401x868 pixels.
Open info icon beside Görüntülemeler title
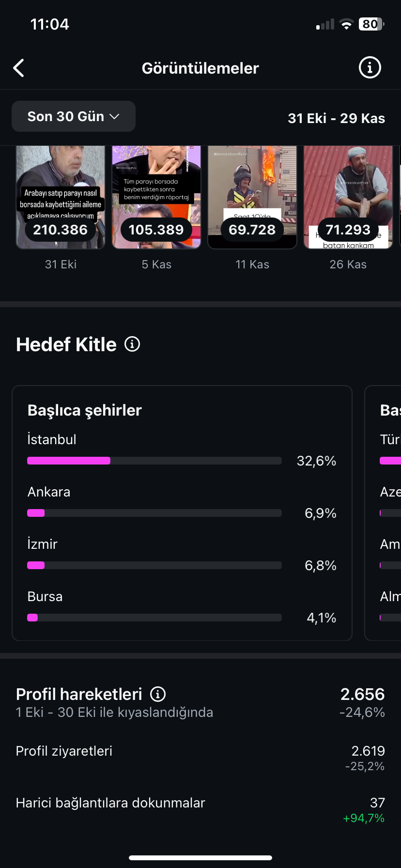pyautogui.click(x=370, y=68)
